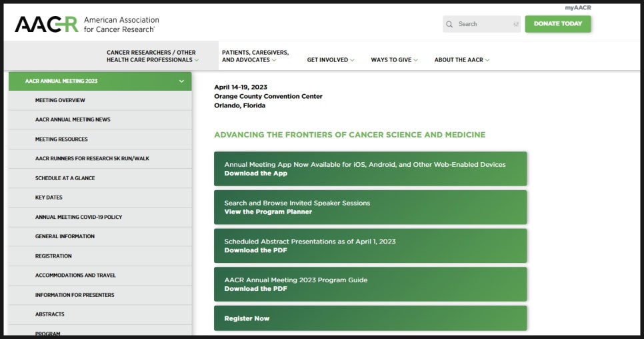644x339 pixels.
Task: Expand the About the AACR menu
Action: point(462,60)
